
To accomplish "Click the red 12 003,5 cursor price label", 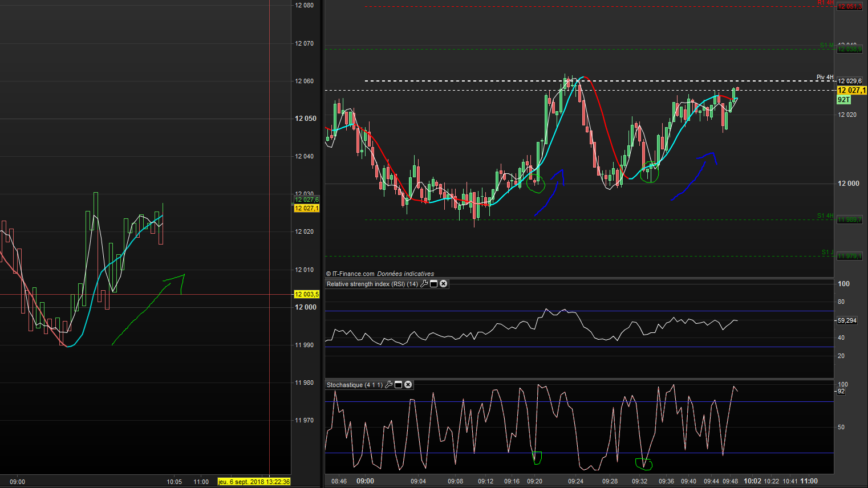I will point(306,294).
